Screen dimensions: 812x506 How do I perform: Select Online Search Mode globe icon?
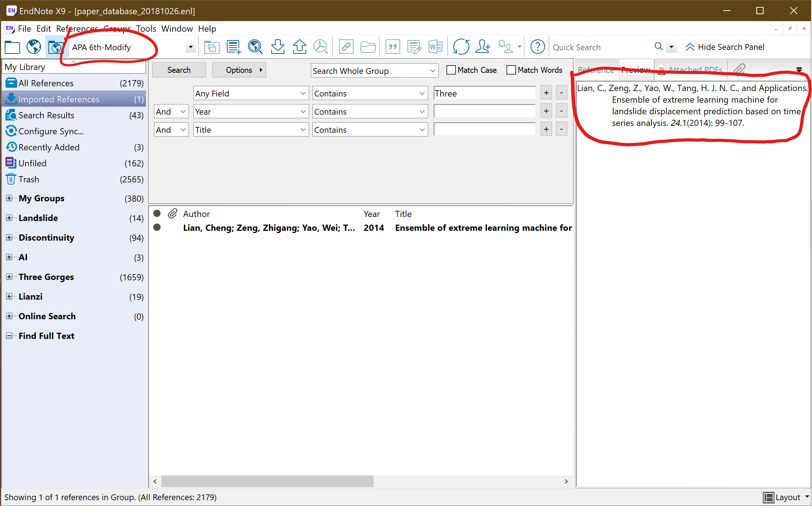tap(34, 47)
